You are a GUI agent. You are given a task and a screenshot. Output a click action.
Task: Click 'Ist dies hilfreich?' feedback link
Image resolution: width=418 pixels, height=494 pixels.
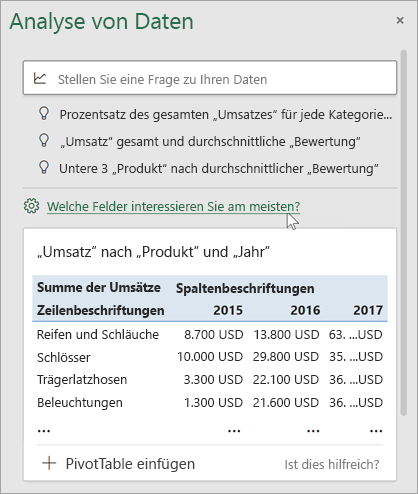[x=332, y=464]
